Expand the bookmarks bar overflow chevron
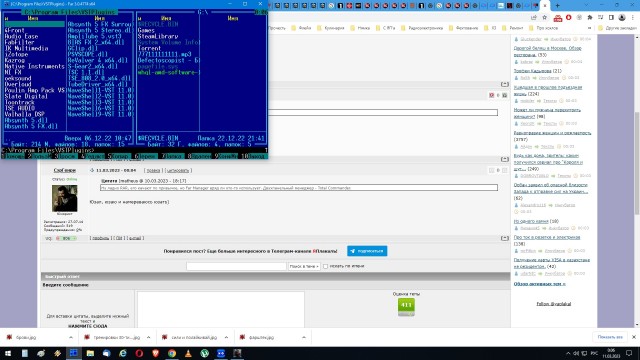Screen dimensions: 640x360 click(589, 28)
